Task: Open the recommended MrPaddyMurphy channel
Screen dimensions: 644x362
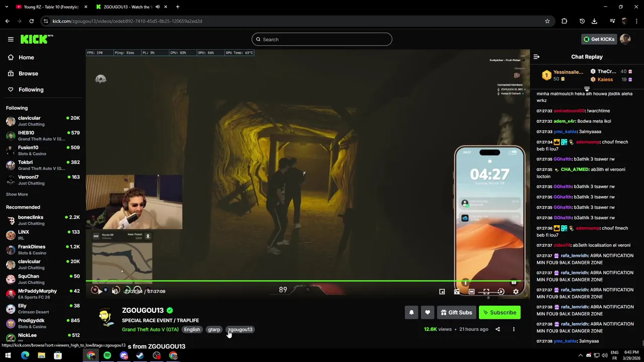Action: 43,294
